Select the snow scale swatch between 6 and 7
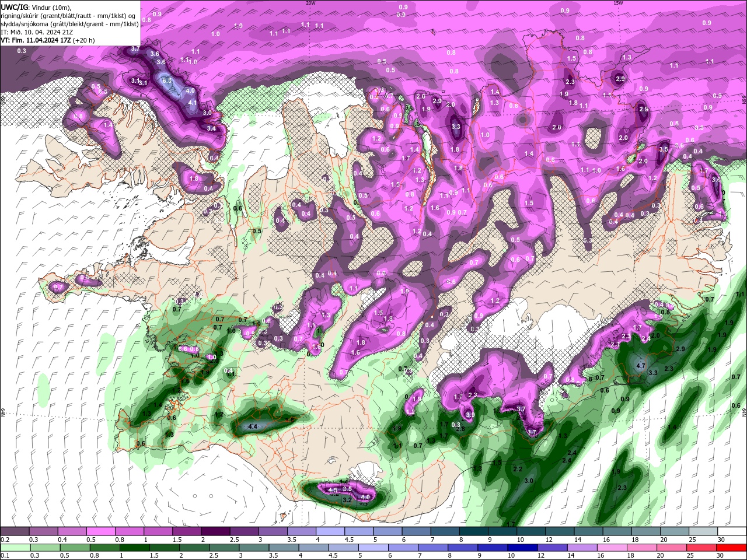The image size is (747, 560). point(416,531)
